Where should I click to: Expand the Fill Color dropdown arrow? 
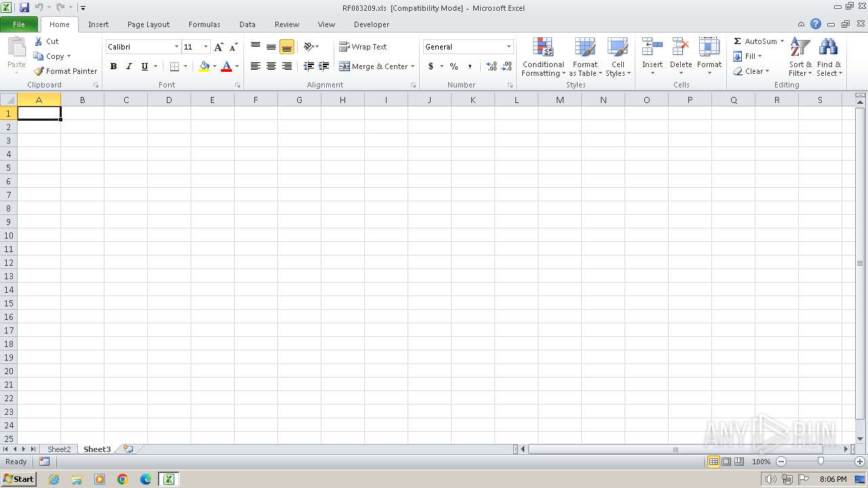(214, 66)
